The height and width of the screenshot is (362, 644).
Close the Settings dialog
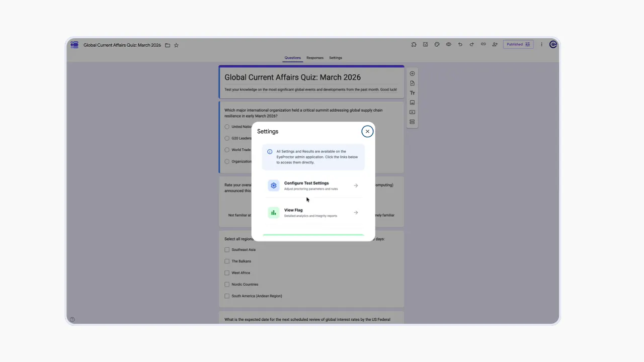(367, 131)
